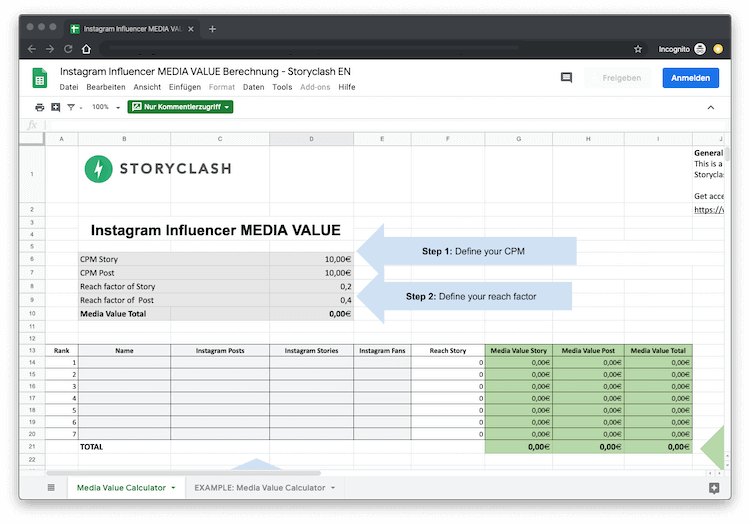Select column D header
750x523 pixels.
tap(311, 139)
